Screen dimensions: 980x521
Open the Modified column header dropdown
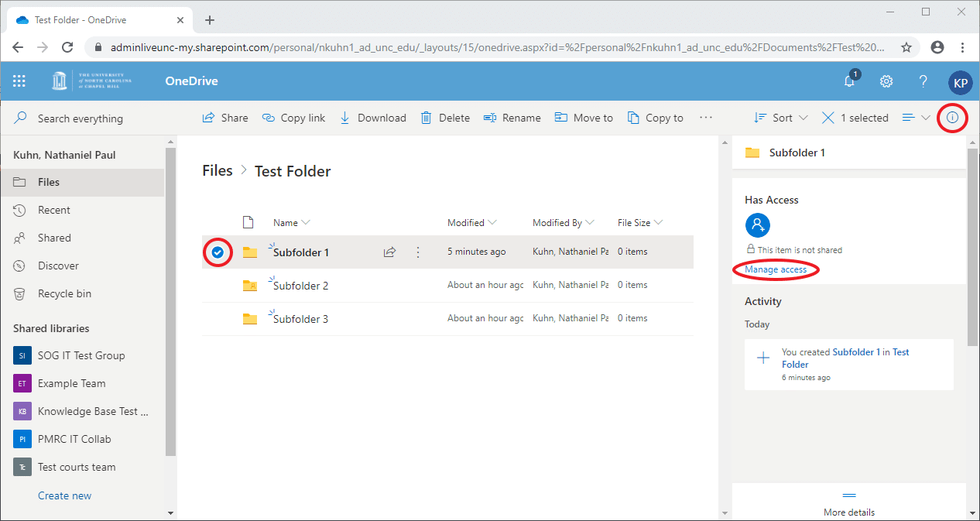click(472, 223)
